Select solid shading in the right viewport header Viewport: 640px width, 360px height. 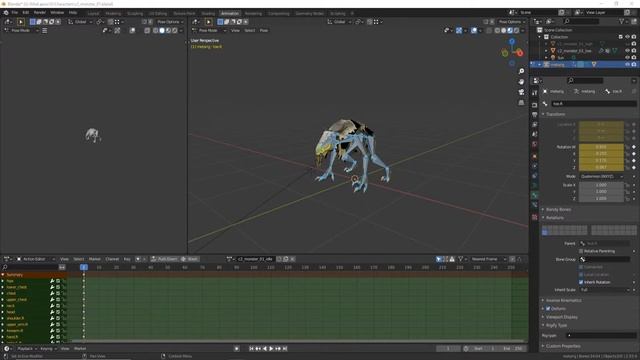pyautogui.click(x=504, y=31)
